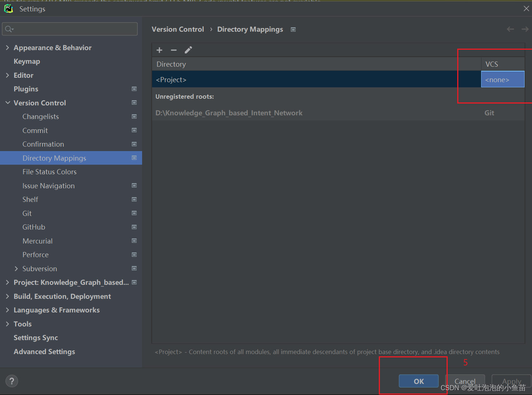Select Changelists under Version Control
Image resolution: width=532 pixels, height=395 pixels.
click(40, 117)
